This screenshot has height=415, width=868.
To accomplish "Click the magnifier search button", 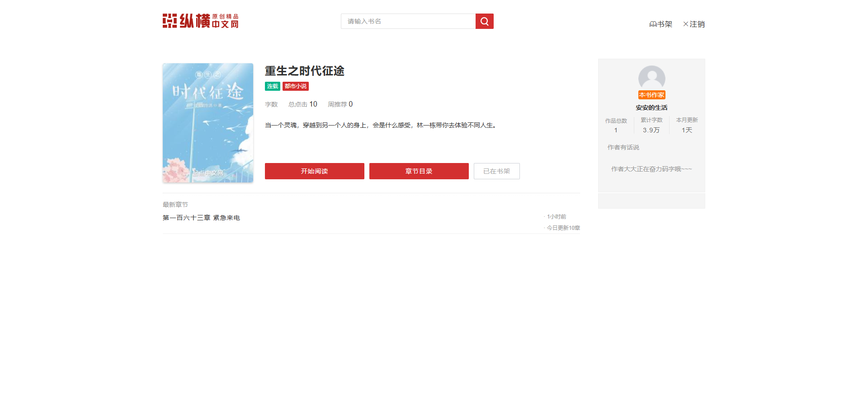I will 484,21.
